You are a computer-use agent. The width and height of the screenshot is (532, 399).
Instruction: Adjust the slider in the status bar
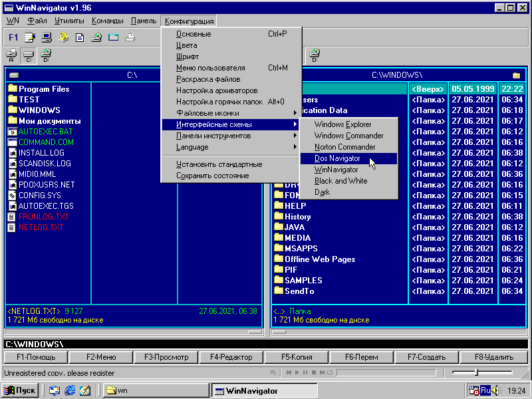coord(476,372)
